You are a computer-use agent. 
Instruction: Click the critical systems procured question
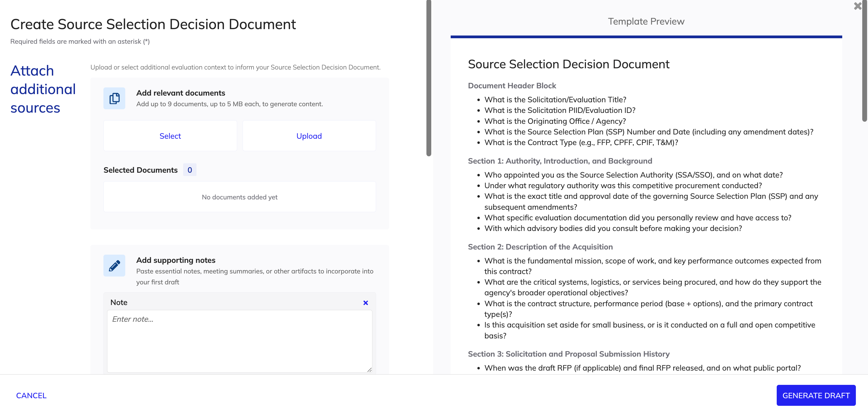pos(653,287)
